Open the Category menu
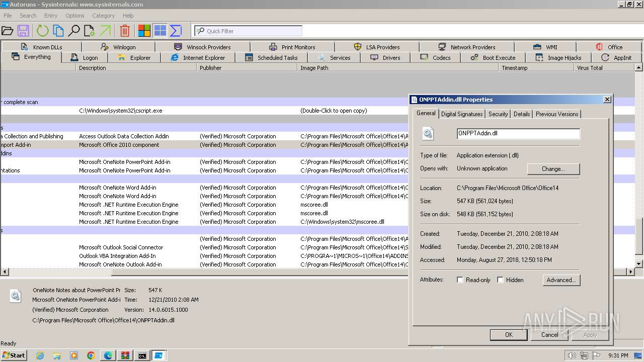The width and height of the screenshot is (644, 362). 104,16
